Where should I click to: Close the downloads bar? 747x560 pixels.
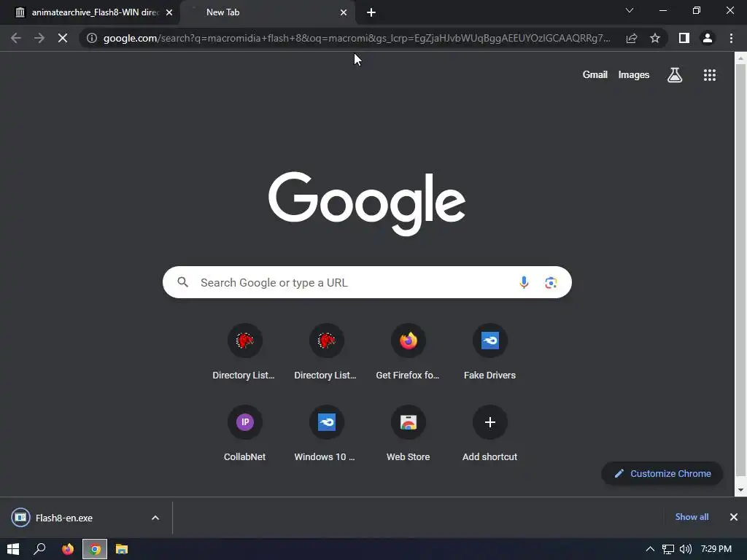734,517
